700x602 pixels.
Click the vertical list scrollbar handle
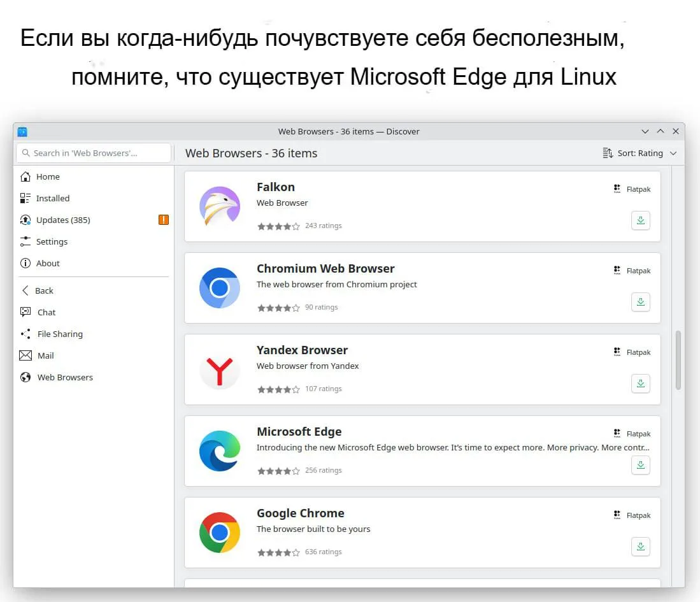coord(678,360)
